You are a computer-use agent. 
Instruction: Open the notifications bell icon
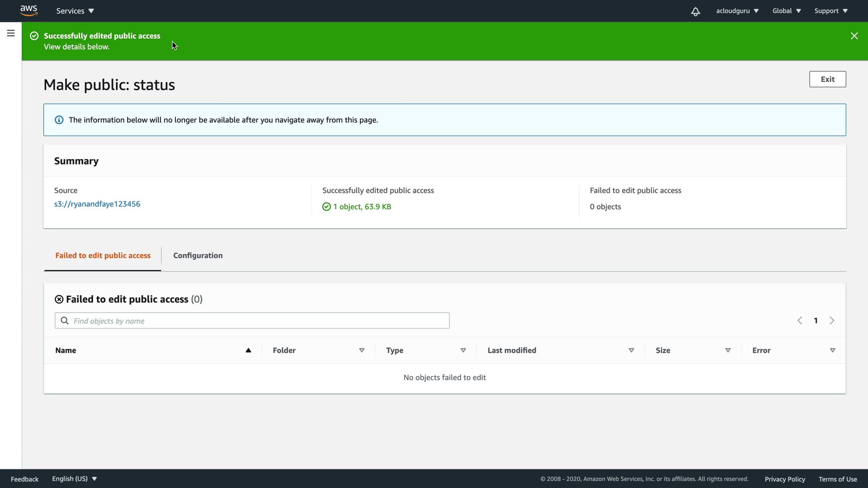(695, 11)
